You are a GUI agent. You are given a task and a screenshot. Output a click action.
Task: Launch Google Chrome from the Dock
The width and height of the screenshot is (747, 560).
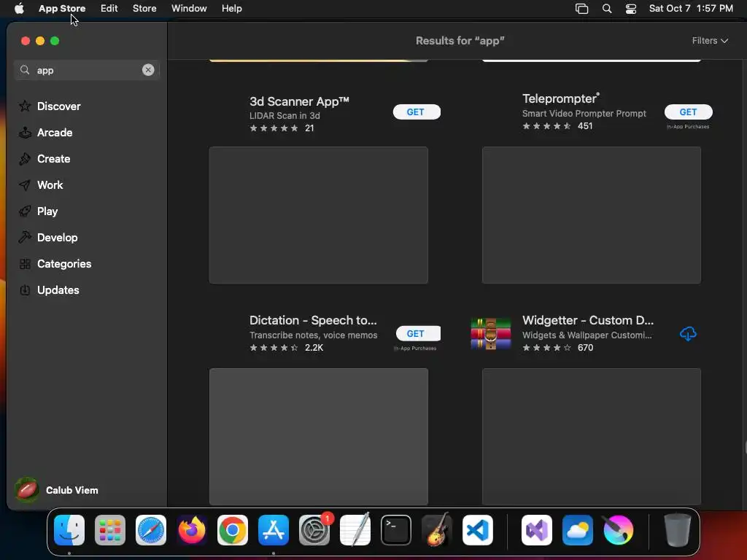(x=233, y=530)
